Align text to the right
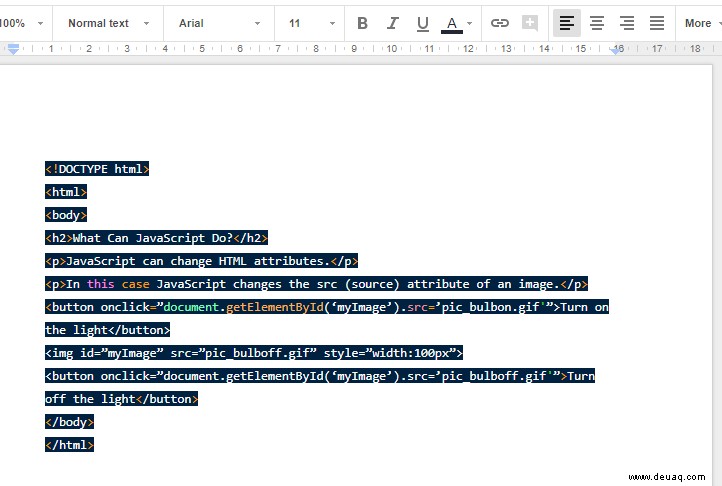722x486 pixels. click(627, 23)
